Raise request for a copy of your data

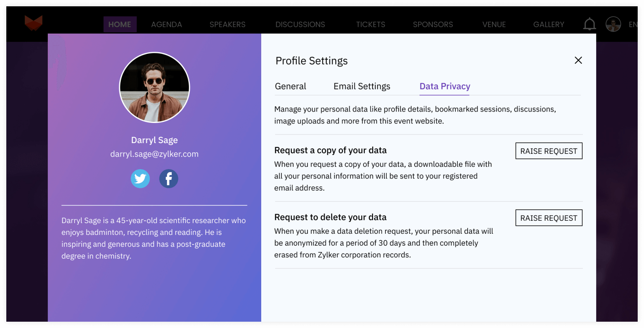549,151
